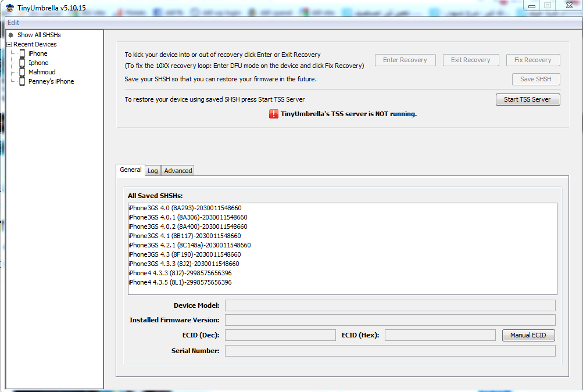Select the Recent Devices label
The image size is (583, 392).
(x=35, y=44)
